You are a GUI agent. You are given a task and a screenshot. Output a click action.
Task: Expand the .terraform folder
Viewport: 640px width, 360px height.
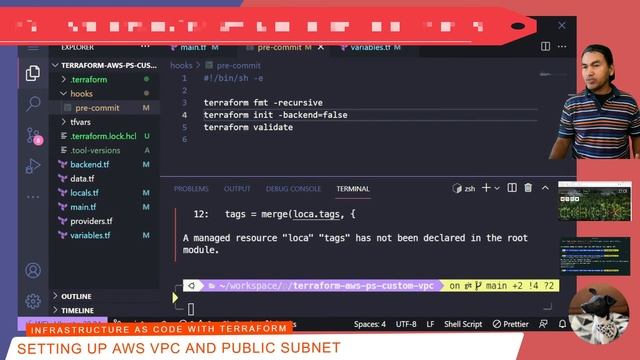(x=104, y=79)
